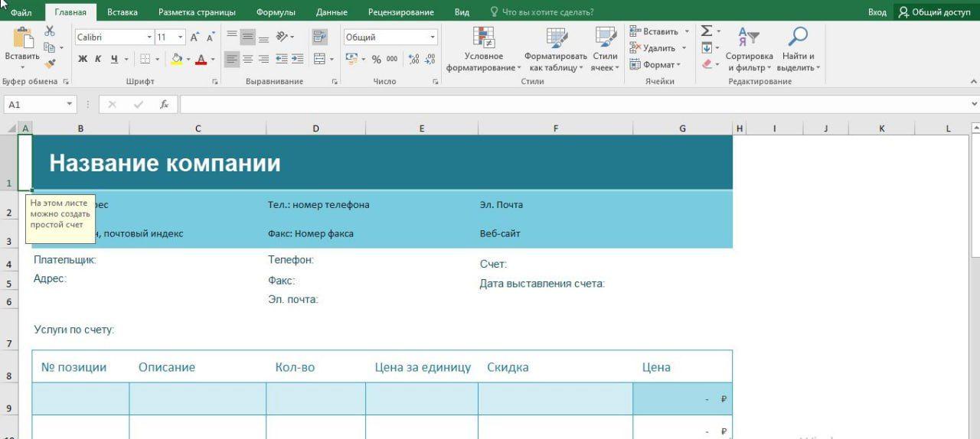Click the increase font size icon
Image resolution: width=980 pixels, height=439 pixels.
point(194,37)
